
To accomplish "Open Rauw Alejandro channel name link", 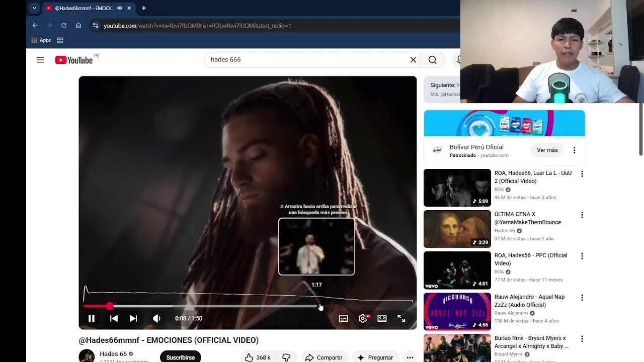I will pyautogui.click(x=511, y=313).
